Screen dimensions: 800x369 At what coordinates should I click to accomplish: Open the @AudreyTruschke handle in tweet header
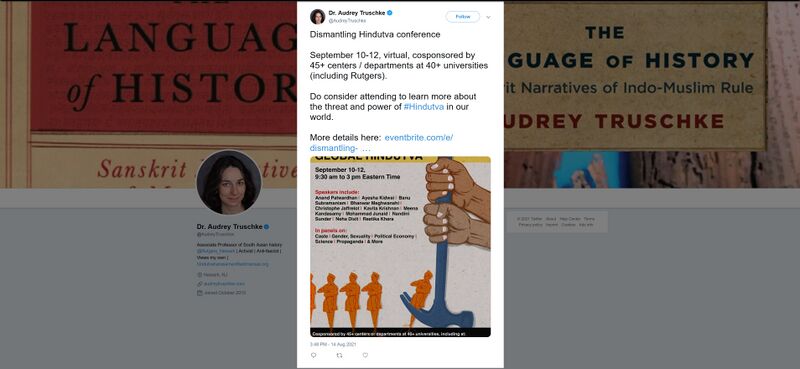pyautogui.click(x=347, y=21)
